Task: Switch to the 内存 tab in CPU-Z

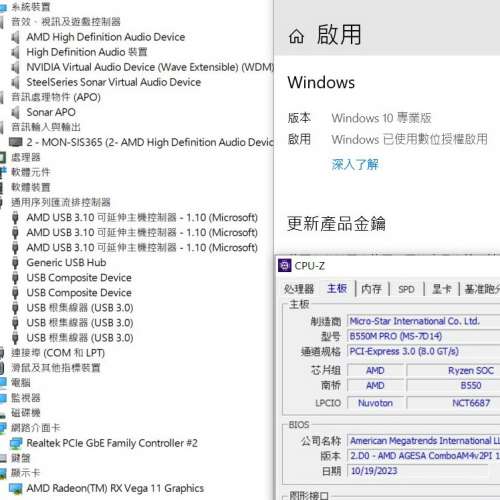Action: pos(371,289)
